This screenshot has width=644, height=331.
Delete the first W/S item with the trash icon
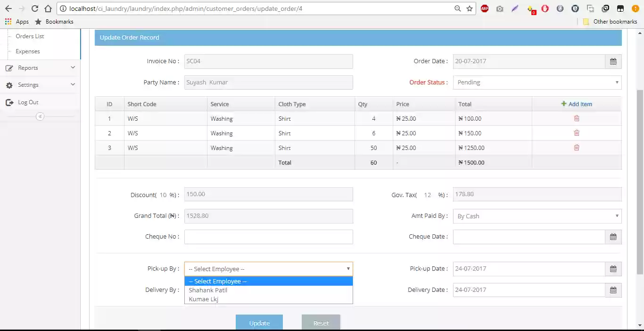pyautogui.click(x=577, y=118)
